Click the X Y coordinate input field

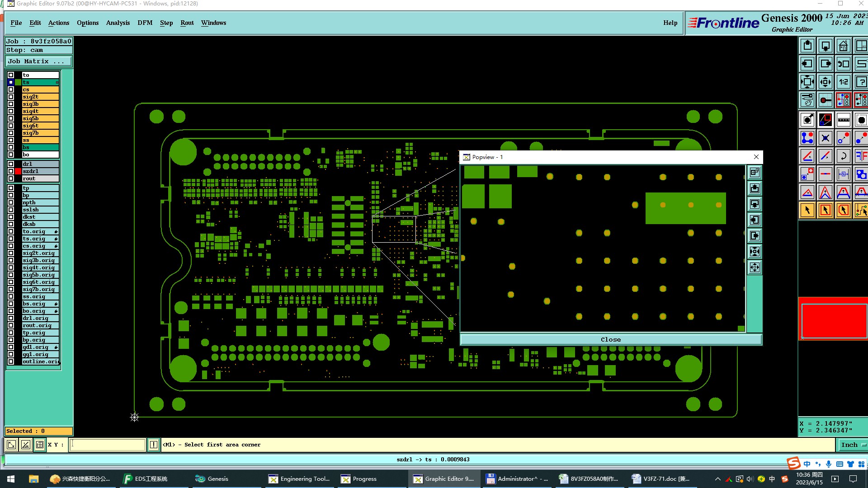108,445
